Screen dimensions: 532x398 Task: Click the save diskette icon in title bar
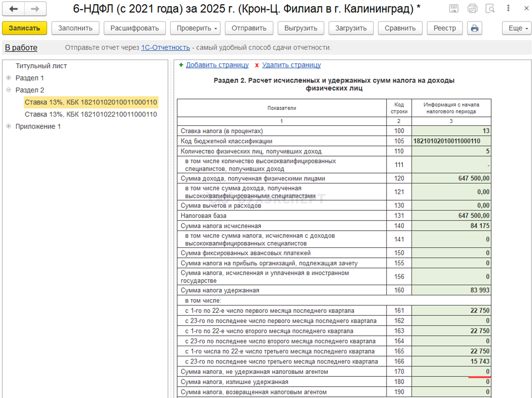(x=454, y=8)
